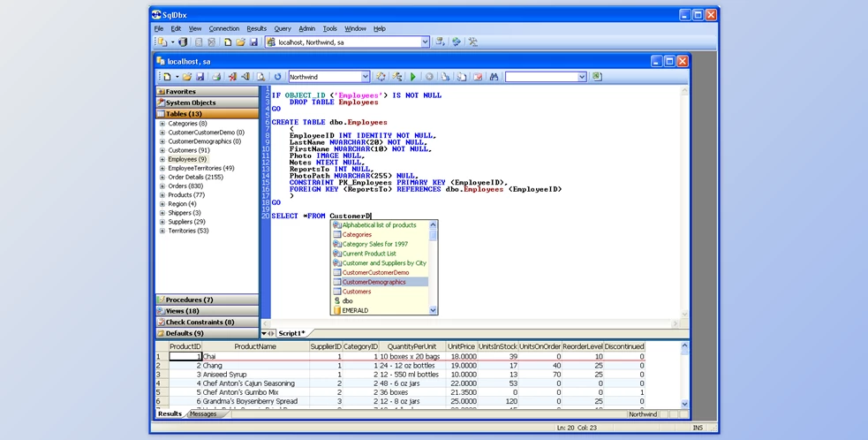Open the Views (18) panel header
868x440 pixels.
point(207,311)
